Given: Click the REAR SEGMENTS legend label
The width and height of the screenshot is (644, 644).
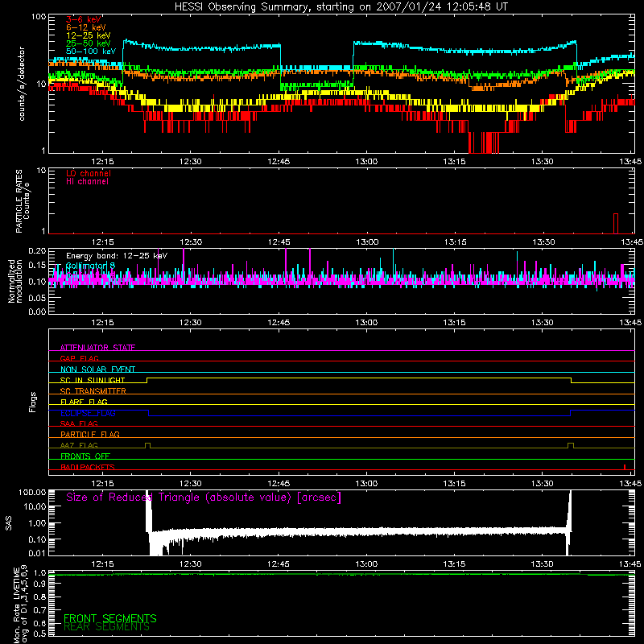Looking at the screenshot, I should (107, 627).
